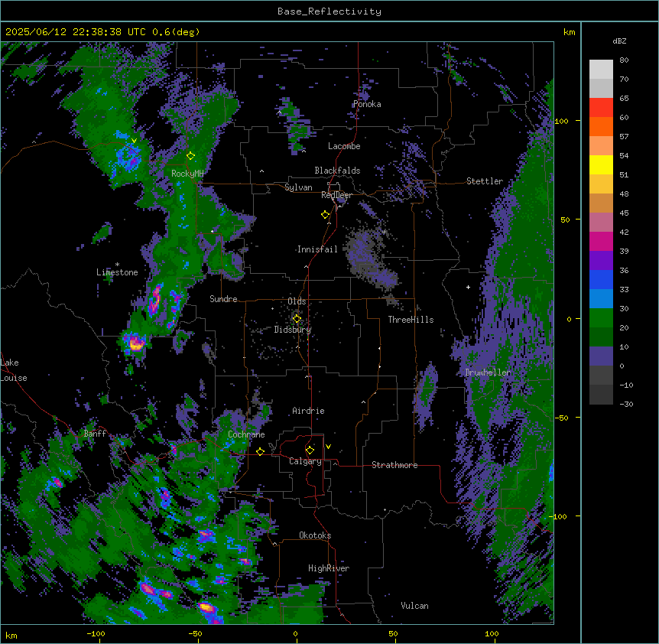Screen dimensions: 659x644
Task: Click the yellow V marker east of Calgary
Action: point(328,447)
